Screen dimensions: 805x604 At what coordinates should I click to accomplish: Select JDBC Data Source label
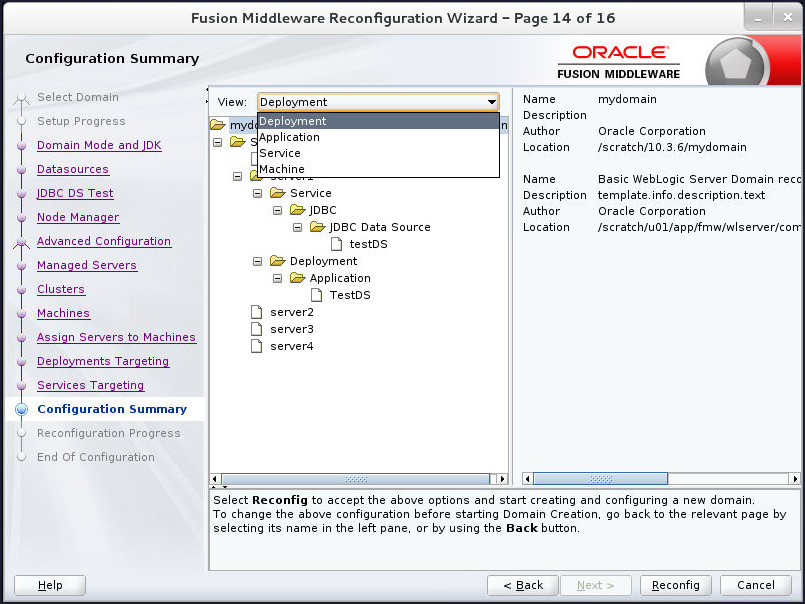(380, 227)
